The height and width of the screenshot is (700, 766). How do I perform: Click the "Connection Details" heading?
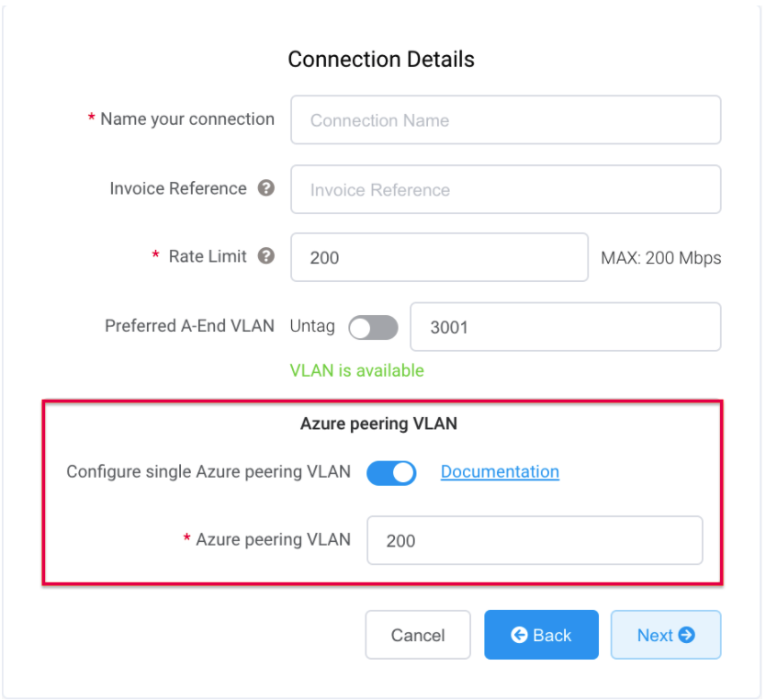click(x=381, y=60)
